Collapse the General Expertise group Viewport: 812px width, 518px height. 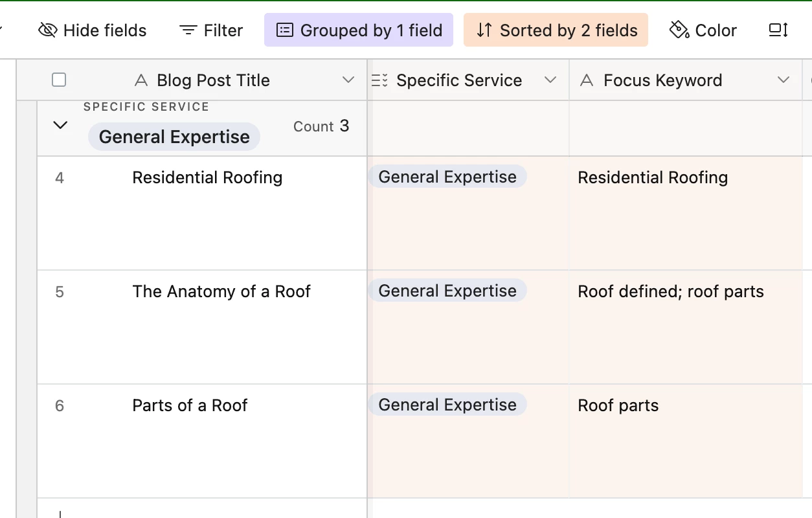click(60, 125)
